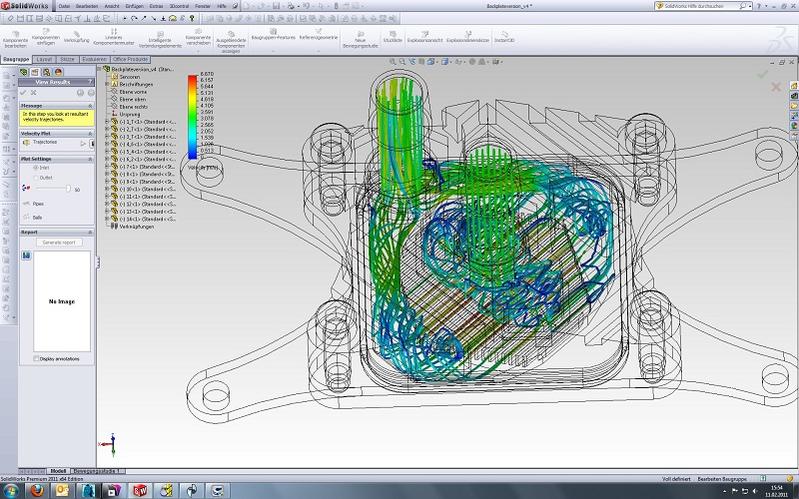Select the FeatureManager tree tab icon
This screenshot has height=499, width=799.
coord(24,72)
